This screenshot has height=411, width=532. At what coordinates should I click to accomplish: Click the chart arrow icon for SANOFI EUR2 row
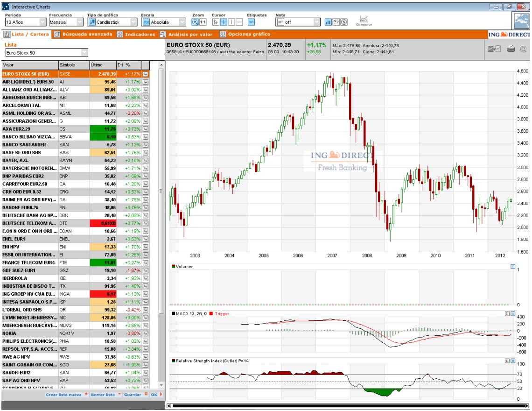146,373
